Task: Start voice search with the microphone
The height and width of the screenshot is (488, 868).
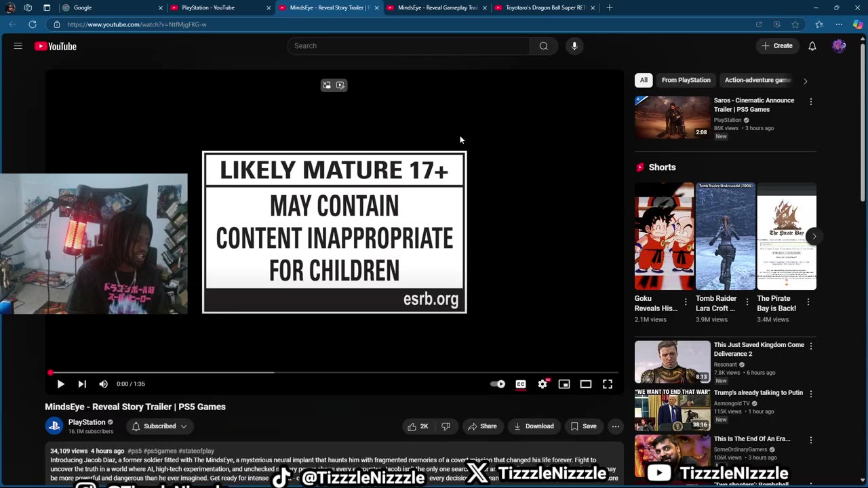Action: 574,46
